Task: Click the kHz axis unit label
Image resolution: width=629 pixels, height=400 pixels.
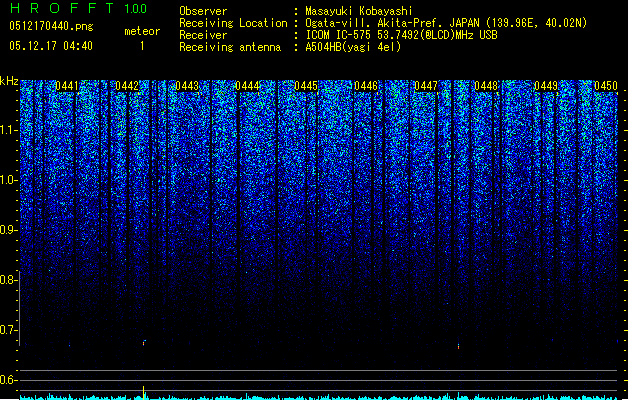Action: [x=9, y=81]
